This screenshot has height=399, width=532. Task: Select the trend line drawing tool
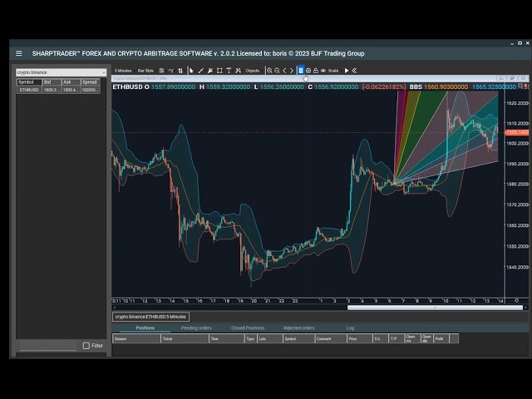pos(201,71)
